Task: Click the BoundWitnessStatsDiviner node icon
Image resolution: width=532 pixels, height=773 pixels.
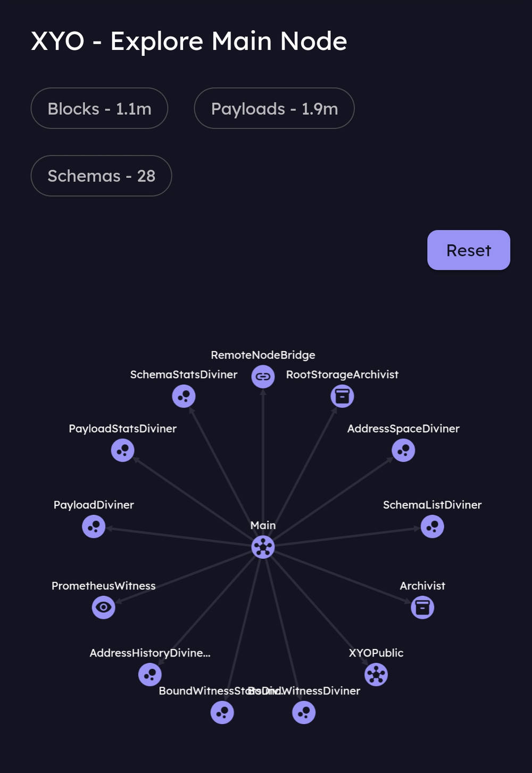Action: coord(222,713)
